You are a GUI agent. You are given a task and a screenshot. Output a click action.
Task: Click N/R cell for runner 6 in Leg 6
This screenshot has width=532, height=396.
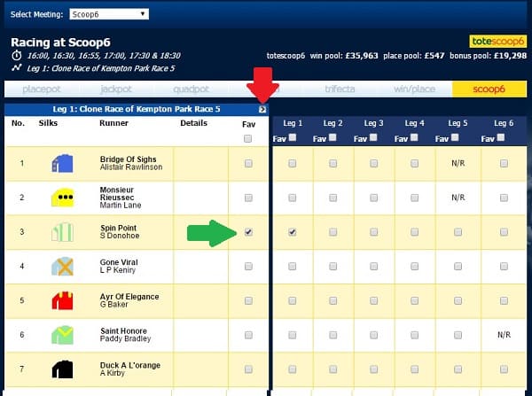tap(504, 335)
